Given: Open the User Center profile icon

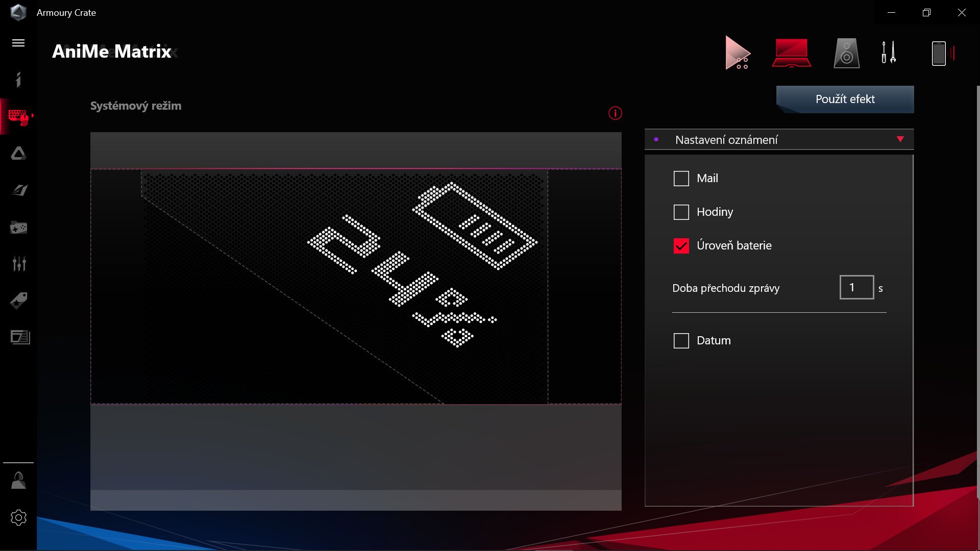Looking at the screenshot, I should [18, 481].
